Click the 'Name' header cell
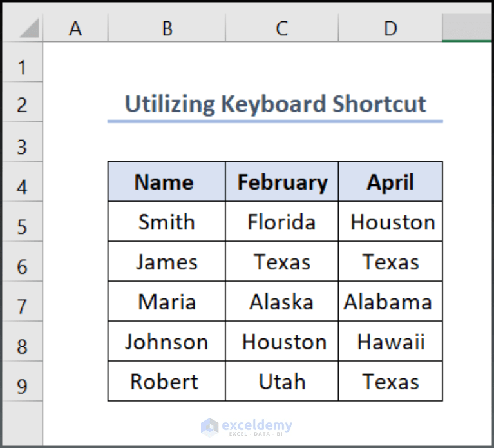 (167, 182)
